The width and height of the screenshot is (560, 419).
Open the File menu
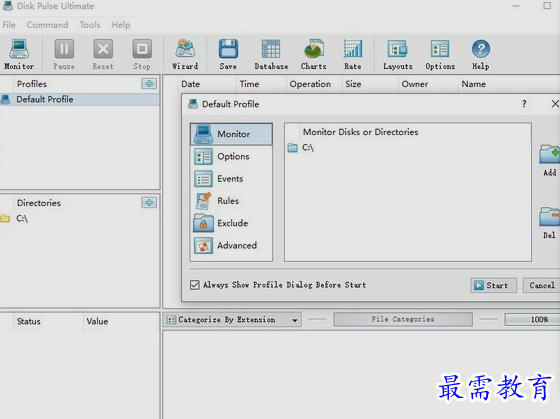[x=9, y=25]
